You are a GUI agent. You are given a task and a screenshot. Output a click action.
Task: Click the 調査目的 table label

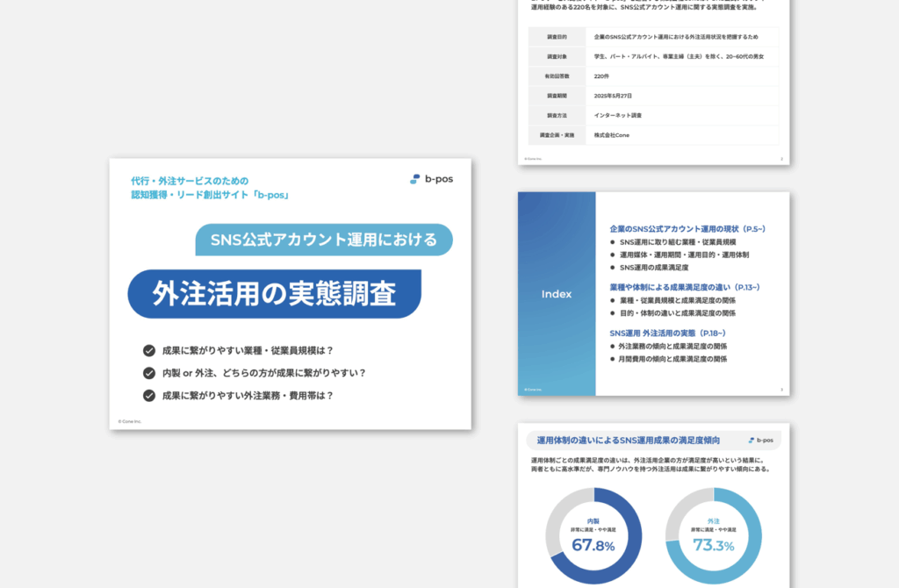tap(557, 37)
